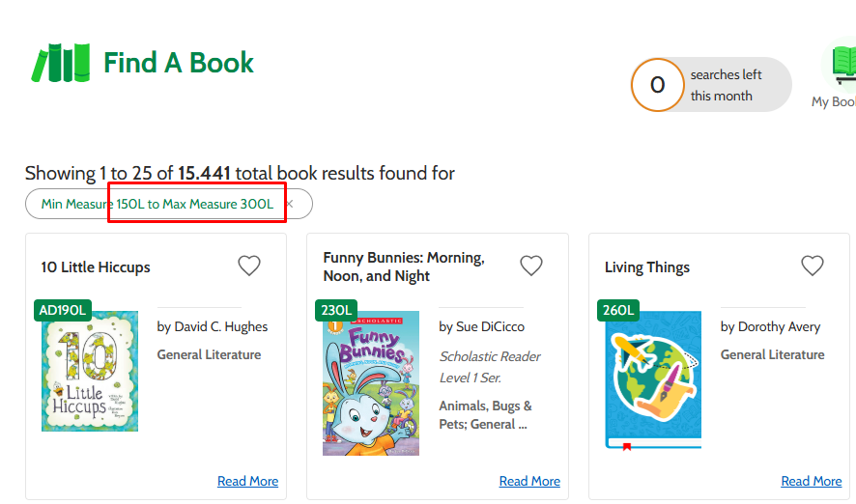Click the AD190L Lexile badge
This screenshot has height=504, width=856.
pos(63,310)
